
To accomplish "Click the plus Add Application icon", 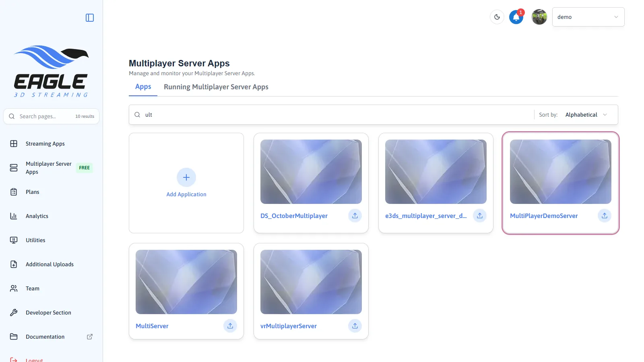I will (x=186, y=177).
